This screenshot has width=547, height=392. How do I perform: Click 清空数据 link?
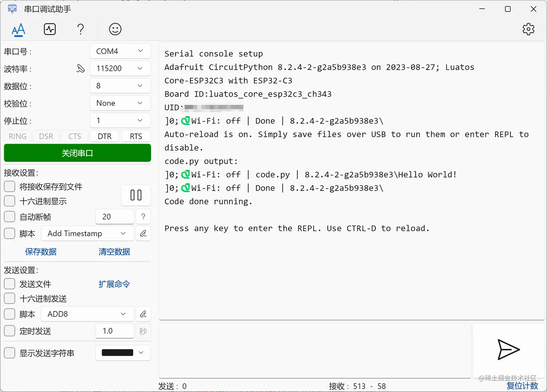click(114, 252)
